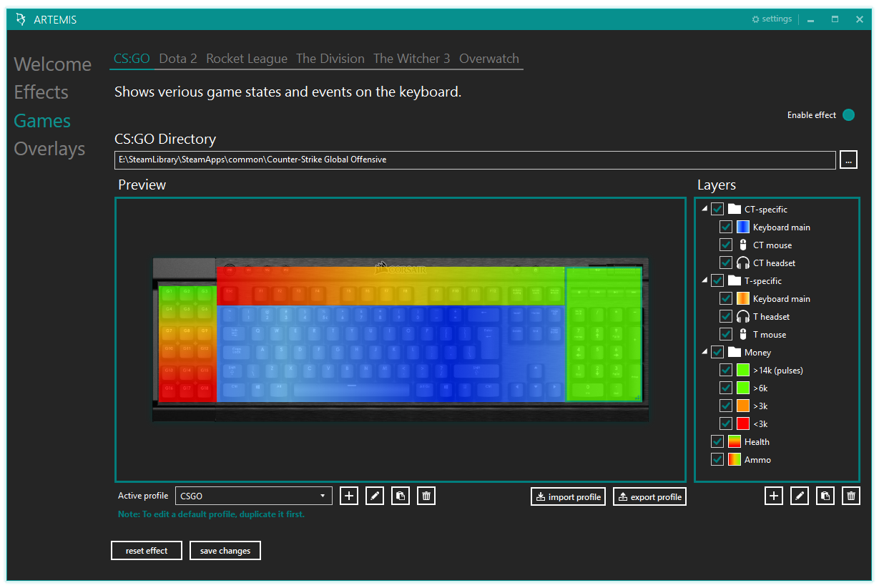Go to the Effects section

tap(41, 92)
